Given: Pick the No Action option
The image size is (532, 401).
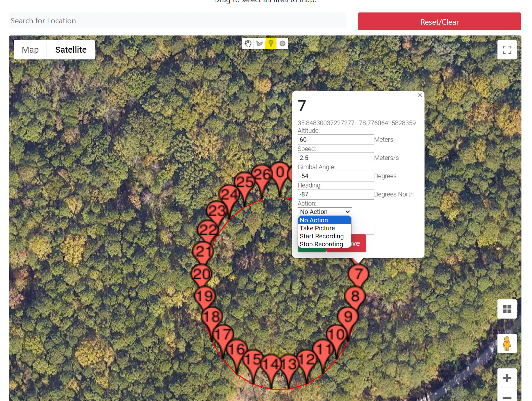Looking at the screenshot, I should pyautogui.click(x=314, y=220).
